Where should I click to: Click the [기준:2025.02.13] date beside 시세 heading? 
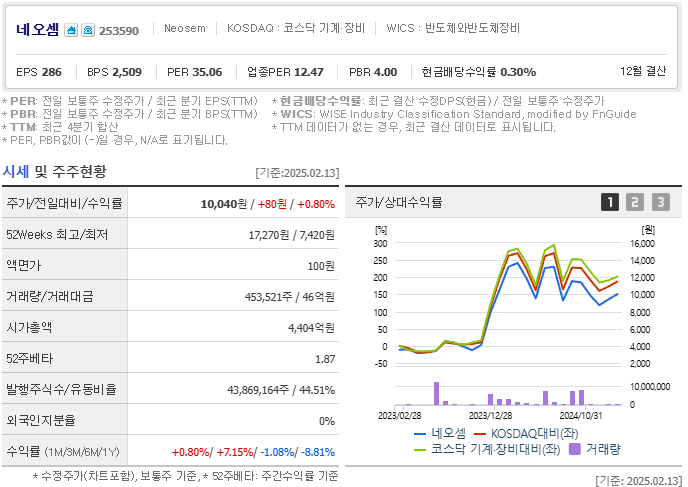[x=297, y=173]
